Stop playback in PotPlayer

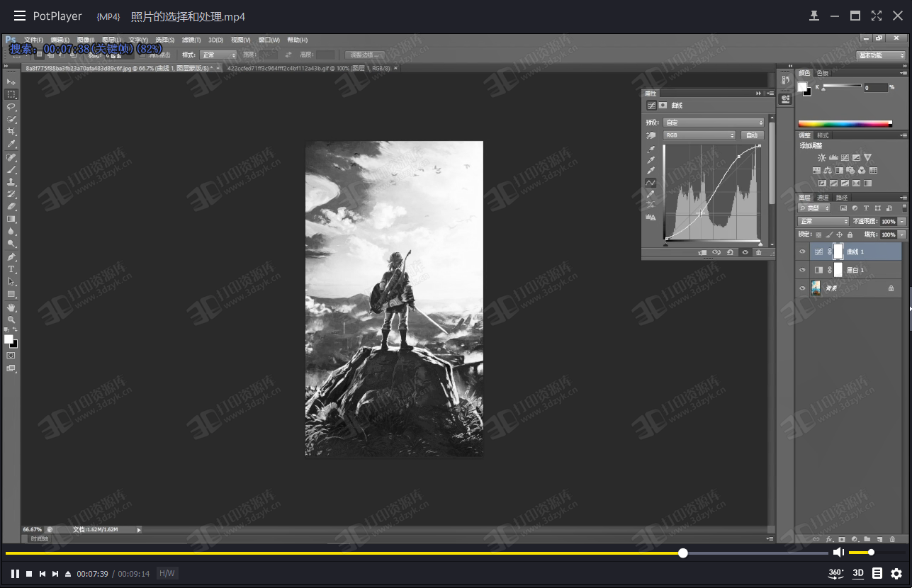(29, 574)
